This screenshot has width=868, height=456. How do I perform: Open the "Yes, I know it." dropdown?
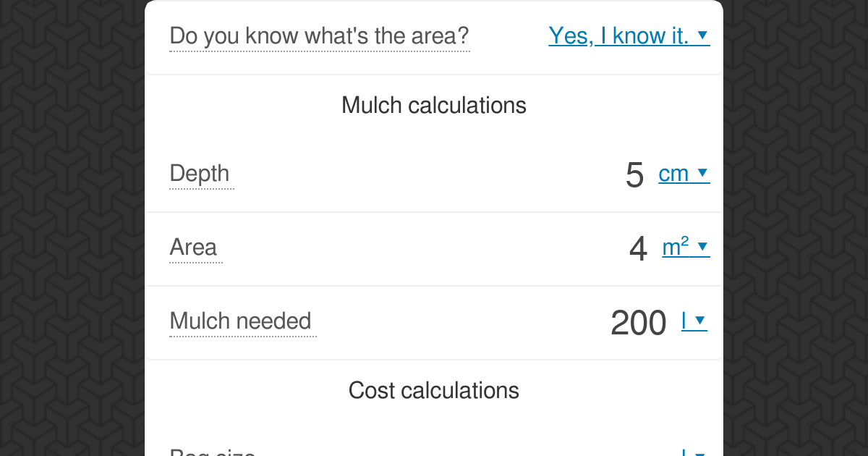(x=629, y=35)
